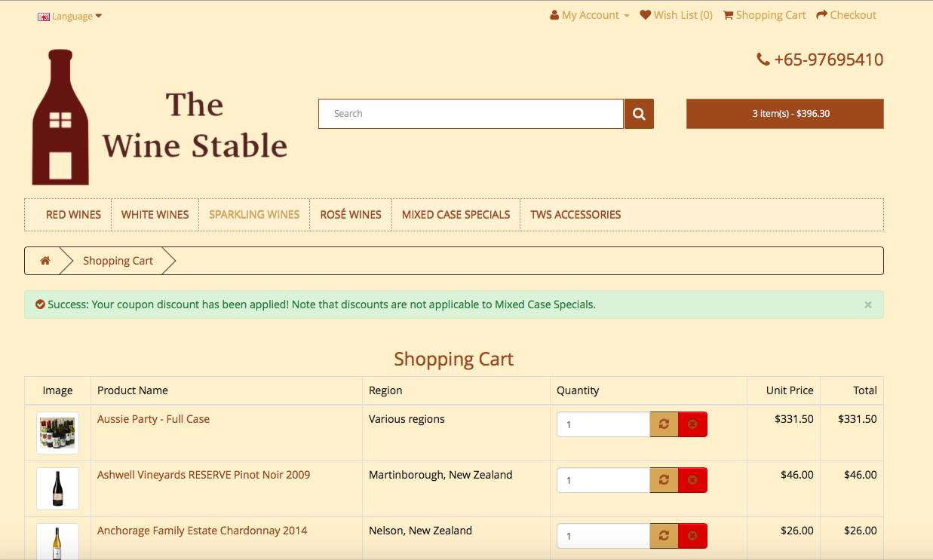Click Nelson, New Zealand region text
This screenshot has height=560, width=933.
[420, 531]
